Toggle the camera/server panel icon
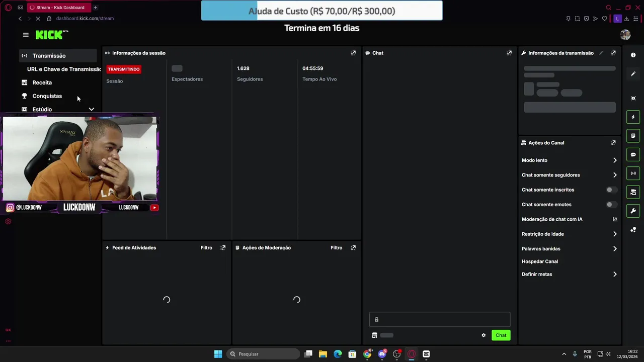The image size is (644, 362). [633, 192]
